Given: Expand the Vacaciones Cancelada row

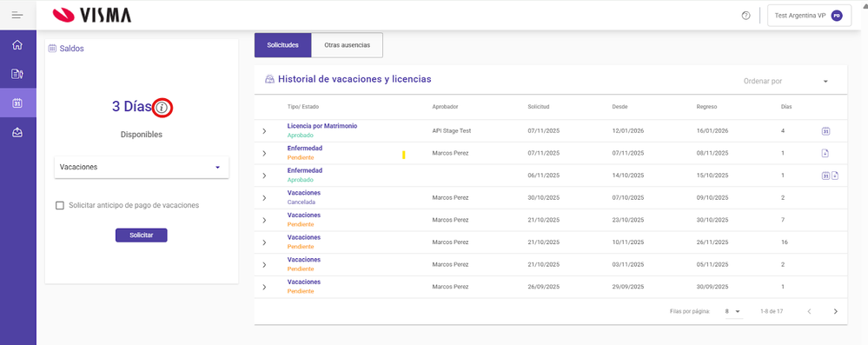Looking at the screenshot, I should click(x=264, y=197).
